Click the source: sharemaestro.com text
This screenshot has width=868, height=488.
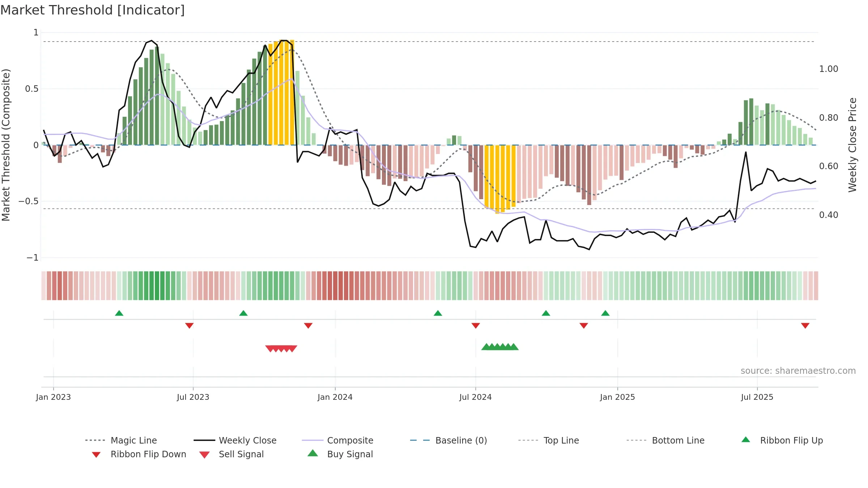798,371
